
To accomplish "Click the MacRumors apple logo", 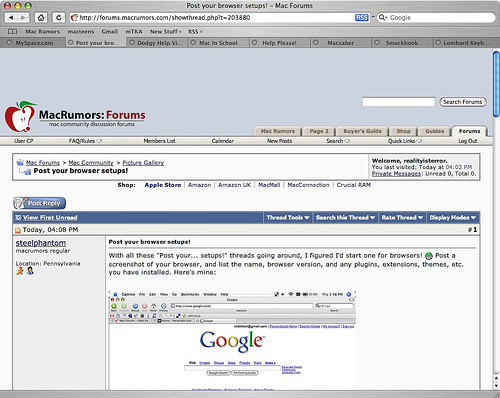I will [20, 117].
